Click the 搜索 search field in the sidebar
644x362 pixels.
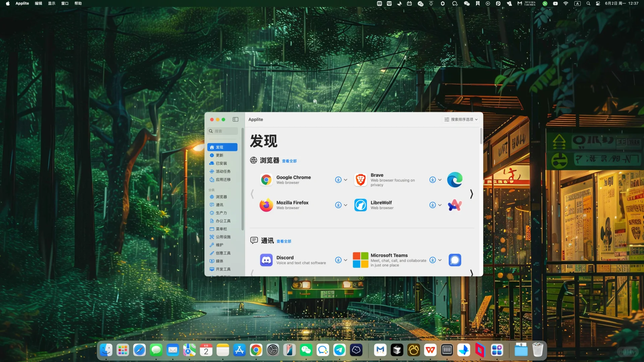(x=222, y=131)
